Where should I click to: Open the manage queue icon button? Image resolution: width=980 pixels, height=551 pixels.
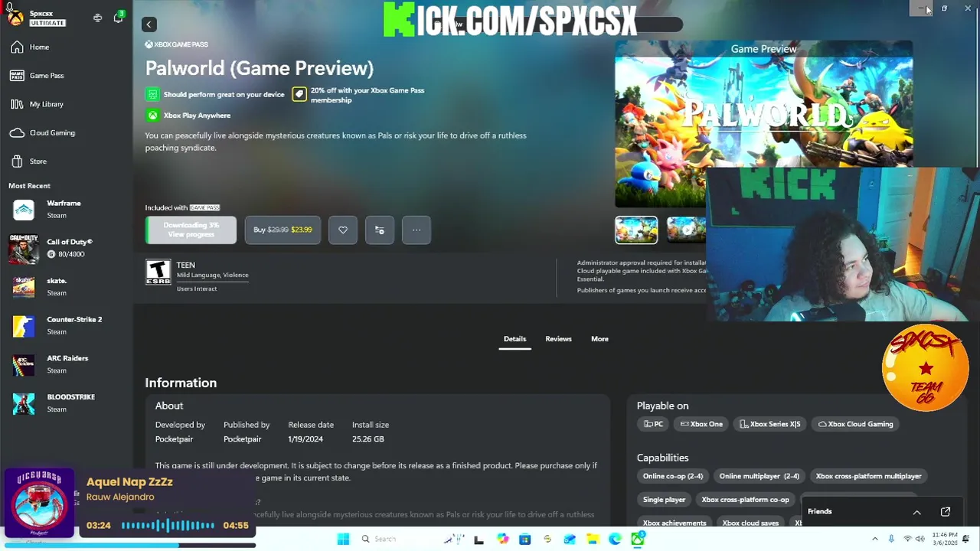tap(380, 230)
